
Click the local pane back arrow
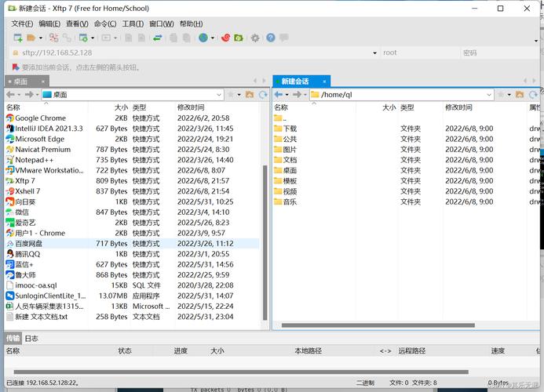click(10, 94)
